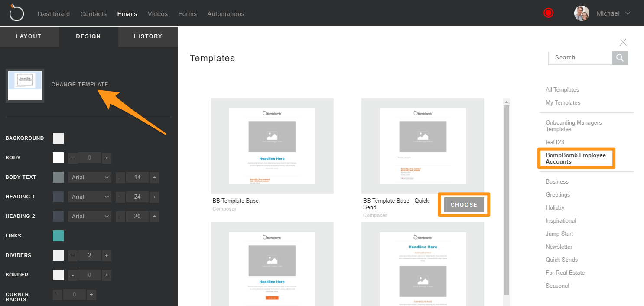Open the Heading 1 color swatch

coord(58,197)
